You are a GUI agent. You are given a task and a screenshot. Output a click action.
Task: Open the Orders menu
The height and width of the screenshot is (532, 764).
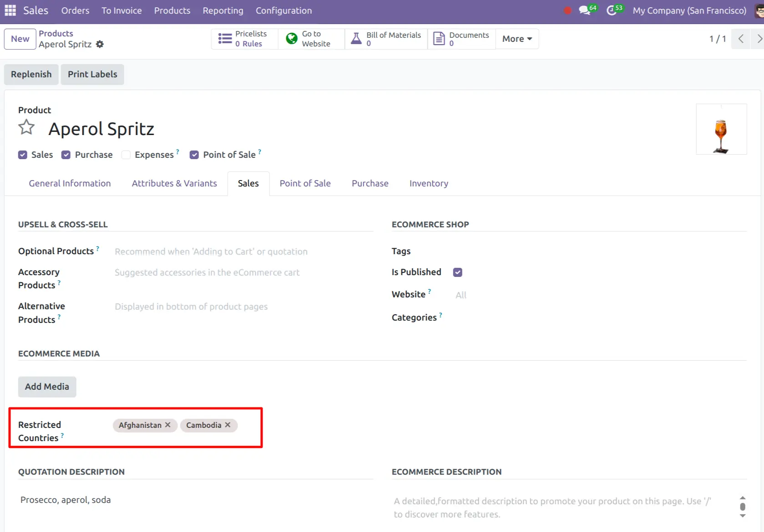tap(76, 10)
